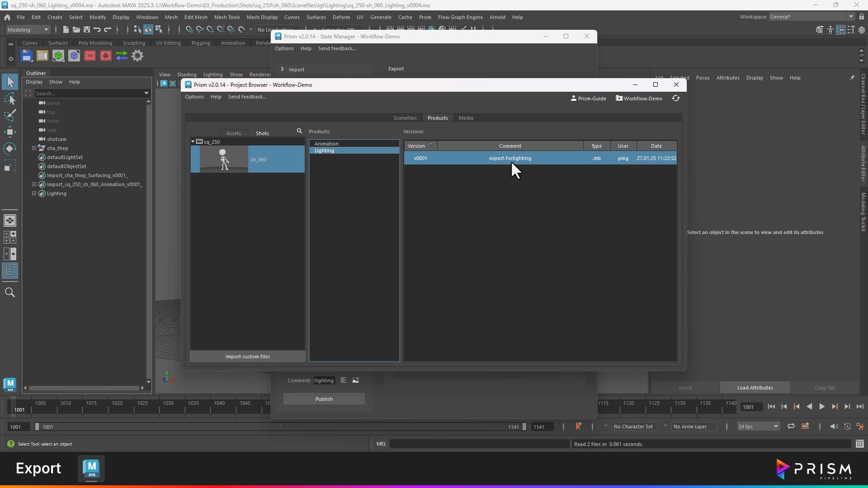Click the refresh icon in Project Browser
Screen dimensions: 868x488
[x=676, y=98]
